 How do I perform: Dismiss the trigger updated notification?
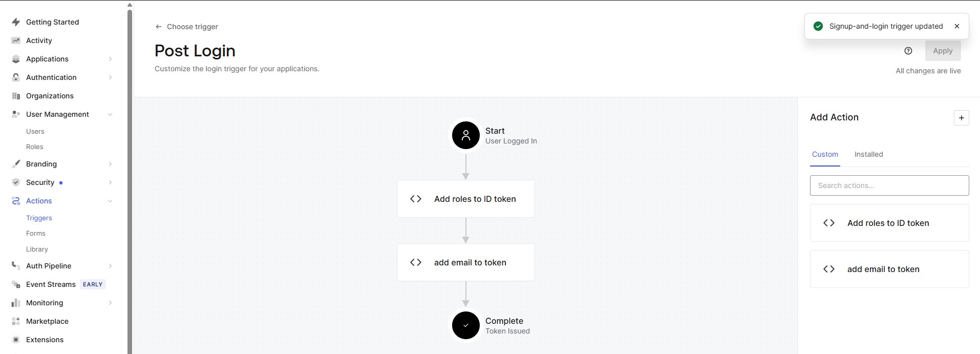[x=957, y=26]
